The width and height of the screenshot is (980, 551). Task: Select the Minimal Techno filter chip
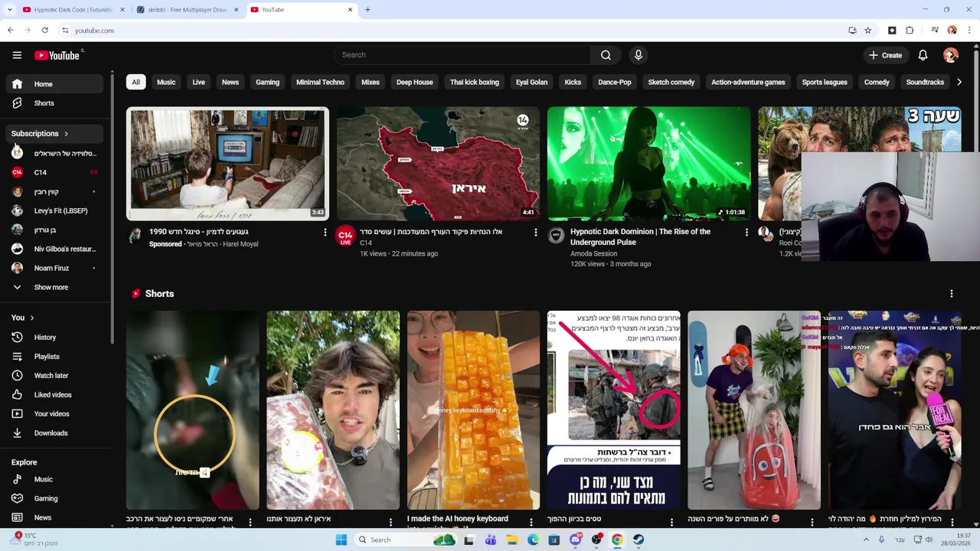pos(320,82)
